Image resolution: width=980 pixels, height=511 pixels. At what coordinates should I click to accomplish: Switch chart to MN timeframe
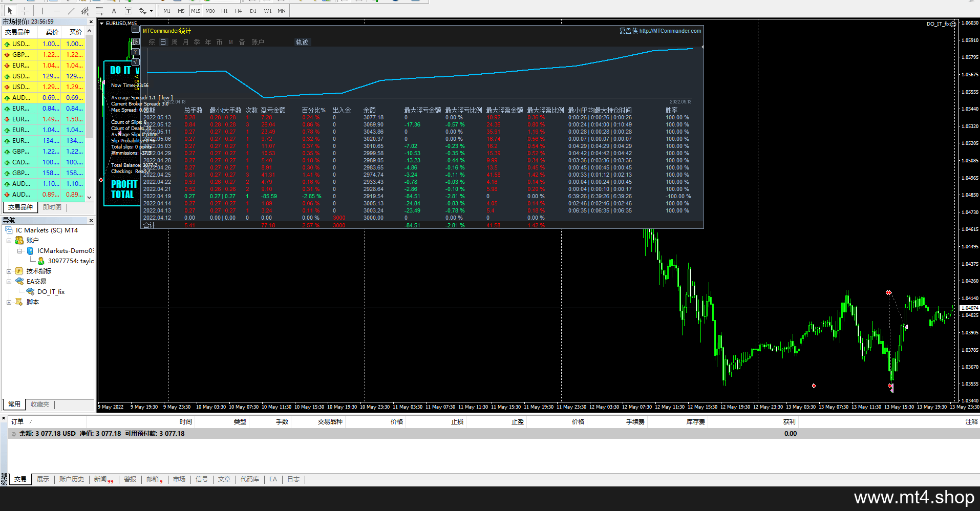282,11
